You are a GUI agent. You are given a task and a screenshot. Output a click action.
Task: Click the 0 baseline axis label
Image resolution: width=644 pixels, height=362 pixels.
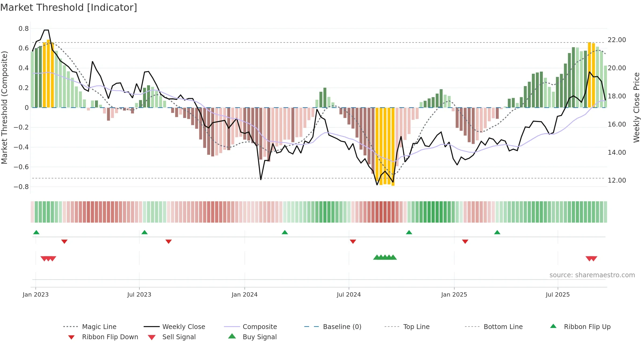(x=27, y=108)
